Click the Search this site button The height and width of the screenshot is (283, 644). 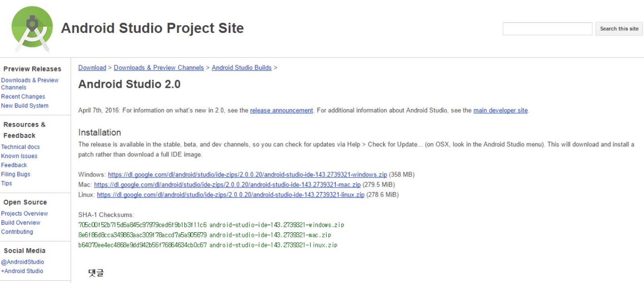click(619, 29)
